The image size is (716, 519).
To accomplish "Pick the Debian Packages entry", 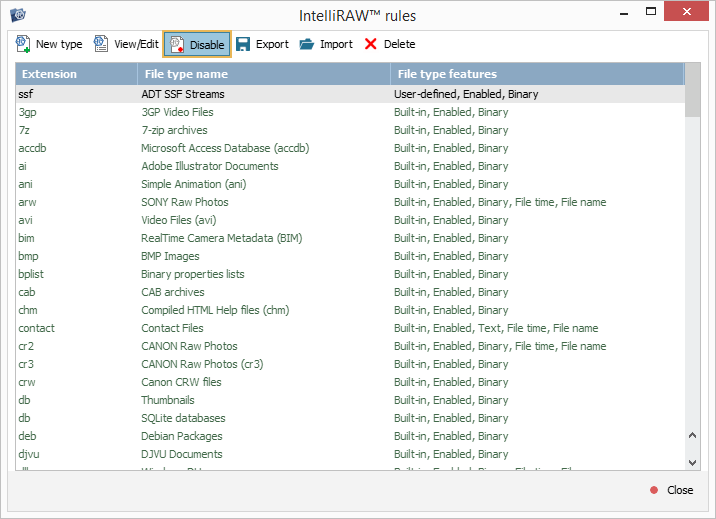I will 182,436.
